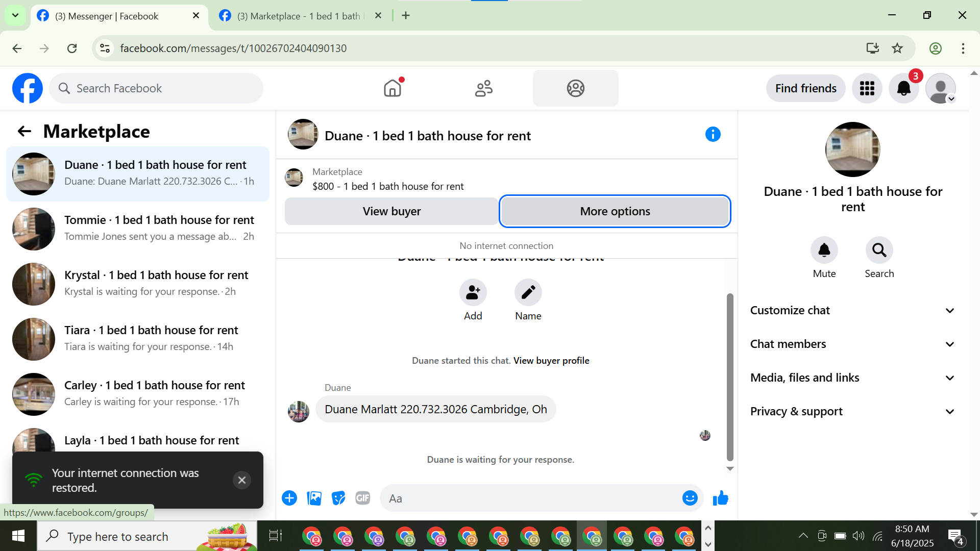
Task: Open Tiara's conversation
Action: [138, 339]
